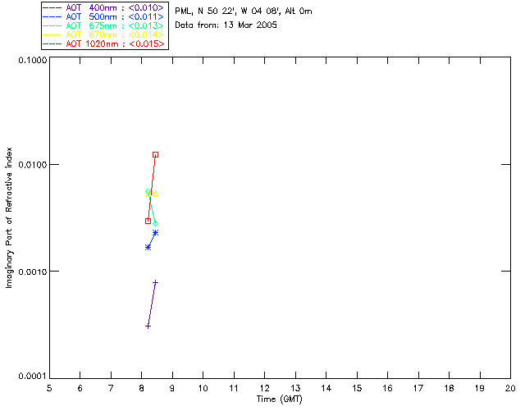Viewport: 525px width, 420px height.
Task: Click the AOT 1020nm legend entry
Action: click(x=104, y=43)
